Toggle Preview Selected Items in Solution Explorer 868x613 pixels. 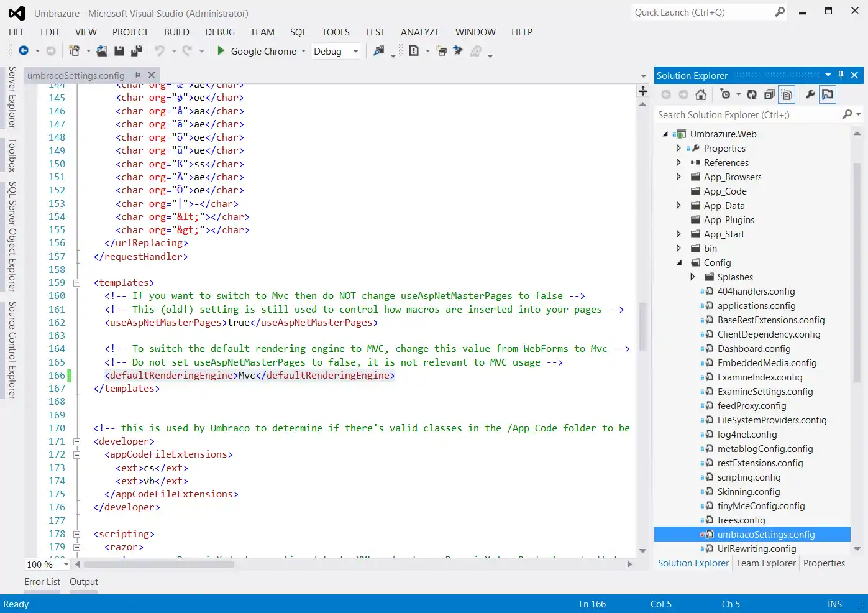pyautogui.click(x=828, y=94)
